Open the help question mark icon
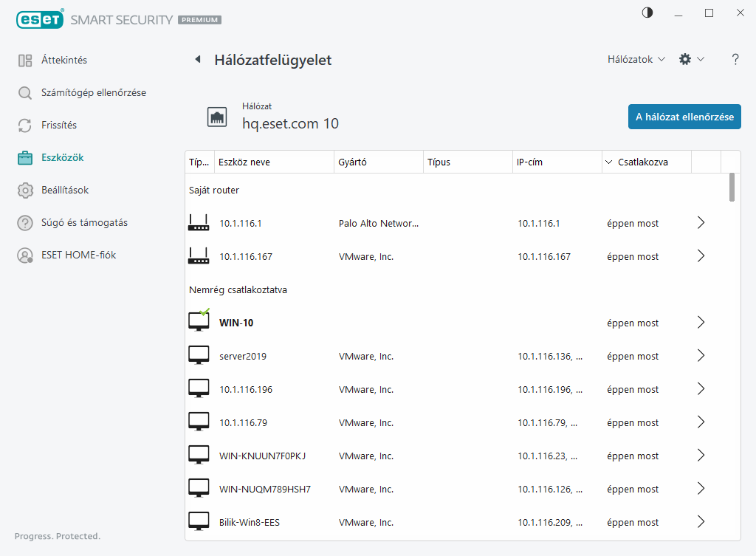This screenshot has height=556, width=756. tap(735, 60)
